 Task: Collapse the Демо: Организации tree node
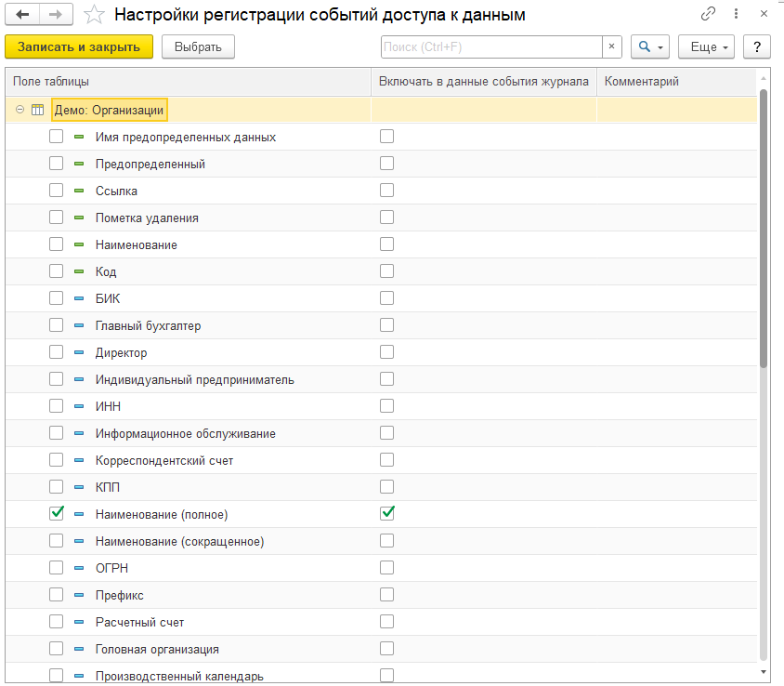(x=20, y=110)
